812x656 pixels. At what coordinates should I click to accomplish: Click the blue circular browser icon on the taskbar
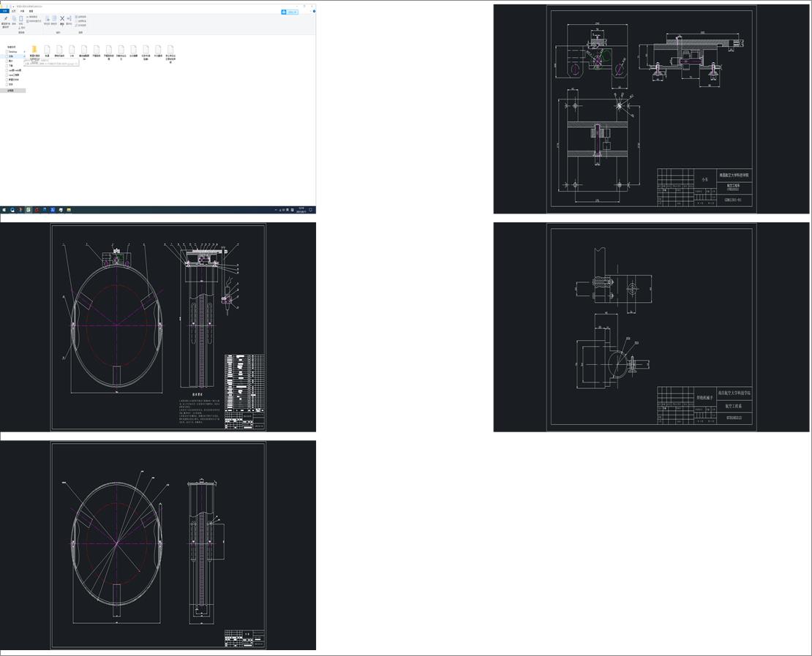pyautogui.click(x=12, y=210)
